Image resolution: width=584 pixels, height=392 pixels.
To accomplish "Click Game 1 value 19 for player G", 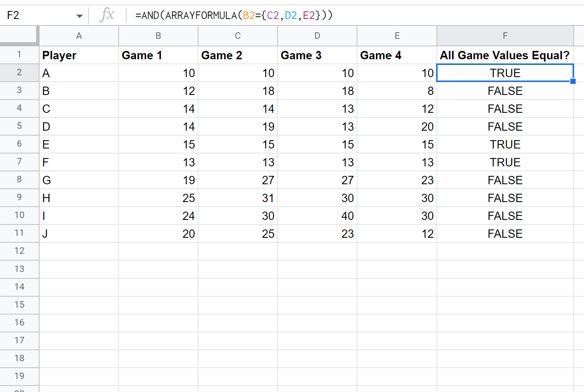I will (159, 180).
